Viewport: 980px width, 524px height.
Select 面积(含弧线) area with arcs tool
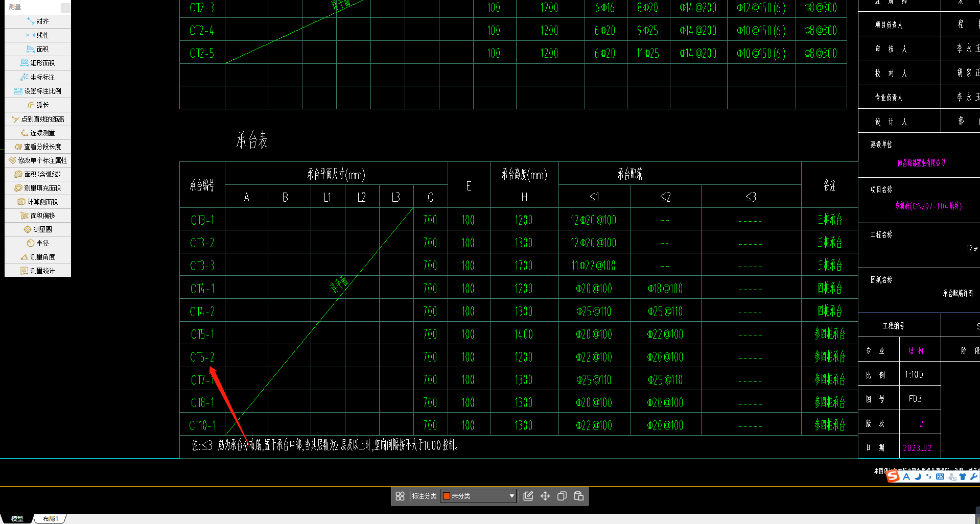click(x=38, y=174)
